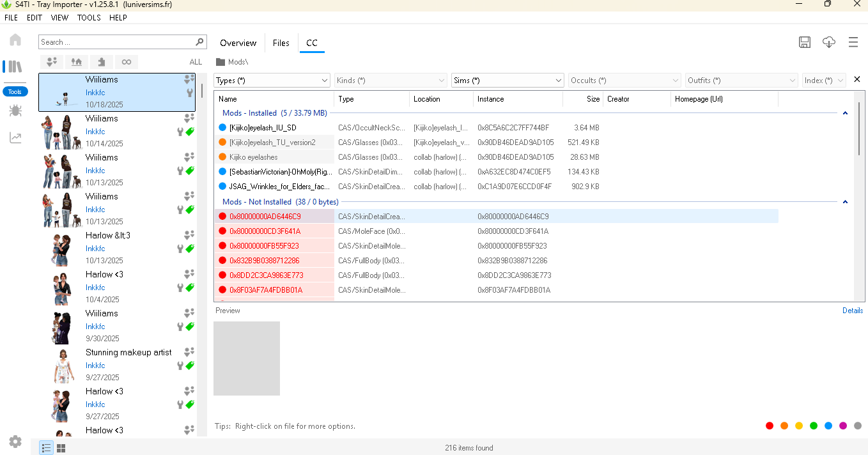Toggle the lots filter with house icon
Viewport: 868px width, 455px height.
click(x=77, y=62)
